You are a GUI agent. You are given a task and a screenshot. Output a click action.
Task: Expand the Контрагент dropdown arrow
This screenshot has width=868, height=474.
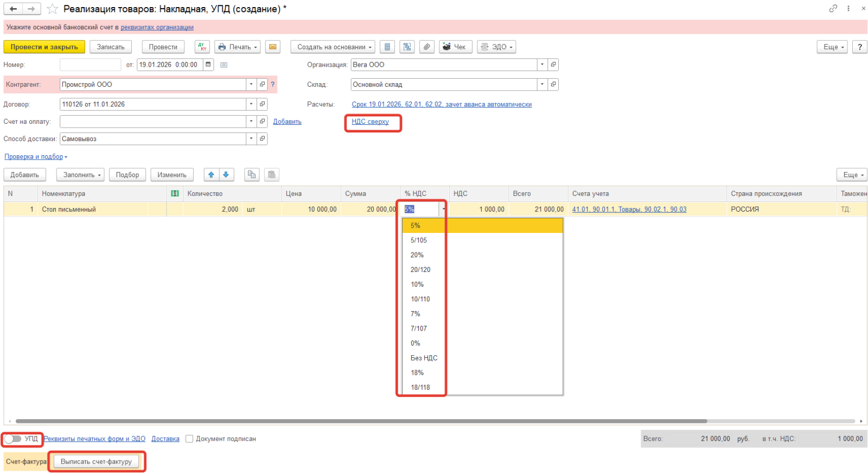251,85
